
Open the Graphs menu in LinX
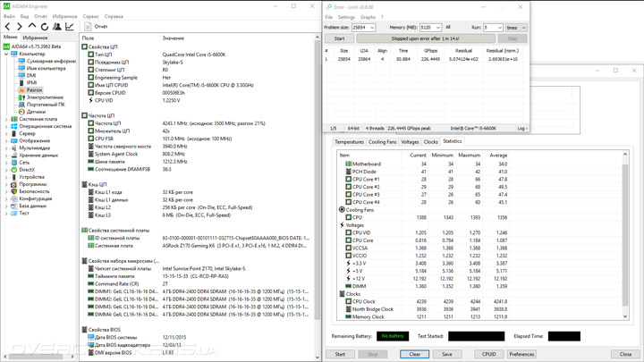coord(368,17)
